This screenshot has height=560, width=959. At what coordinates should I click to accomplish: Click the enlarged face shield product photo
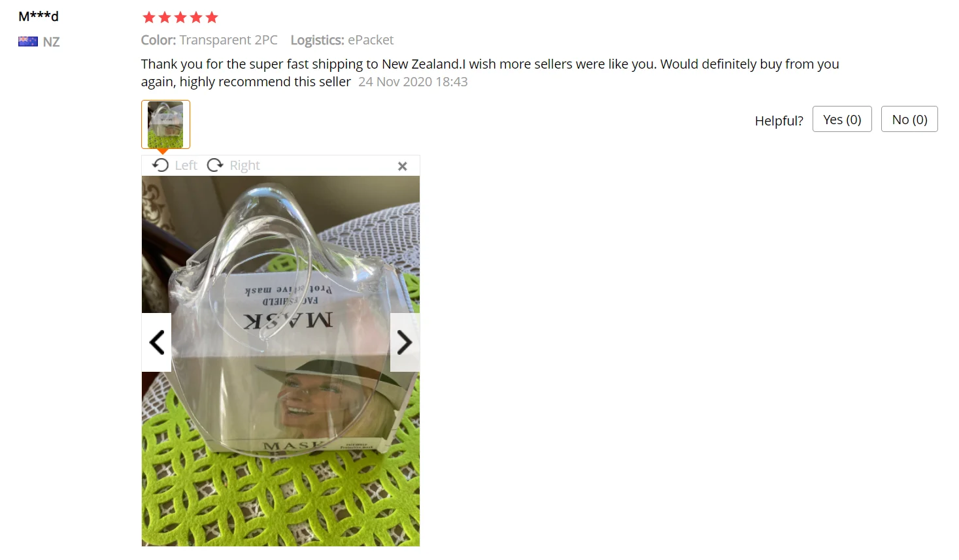coord(280,361)
